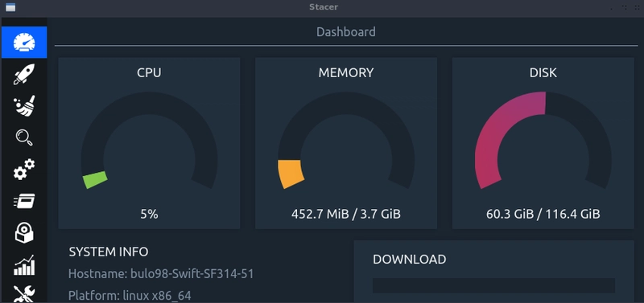Image resolution: width=644 pixels, height=303 pixels.
Task: Click the DISK card title
Action: coord(543,72)
